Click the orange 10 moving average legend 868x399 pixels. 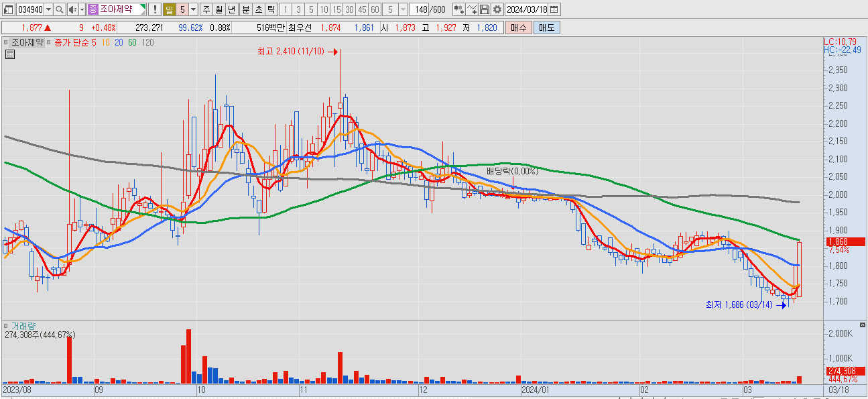coord(106,42)
